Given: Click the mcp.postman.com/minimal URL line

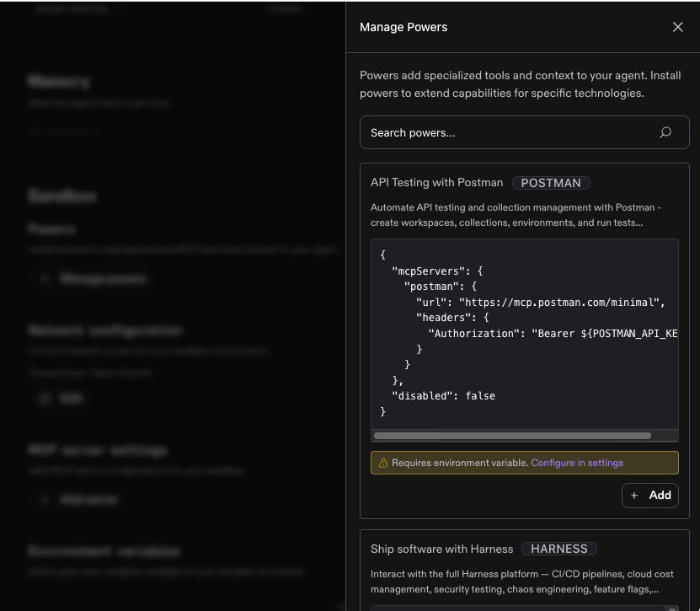Looking at the screenshot, I should (540, 303).
